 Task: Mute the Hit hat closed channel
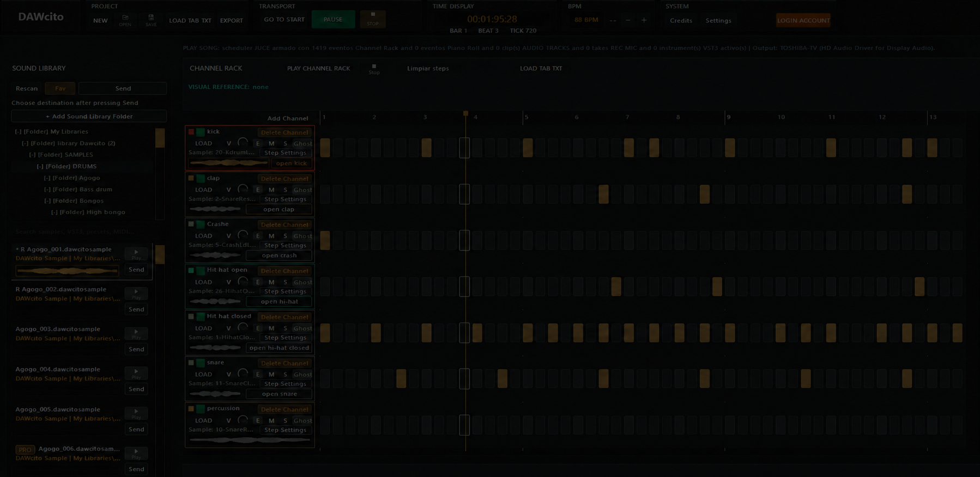271,328
